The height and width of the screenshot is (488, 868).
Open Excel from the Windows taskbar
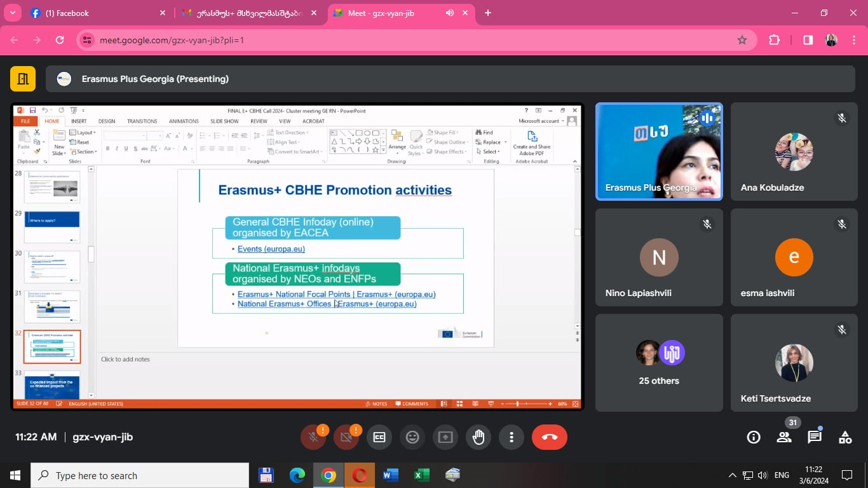pos(421,475)
